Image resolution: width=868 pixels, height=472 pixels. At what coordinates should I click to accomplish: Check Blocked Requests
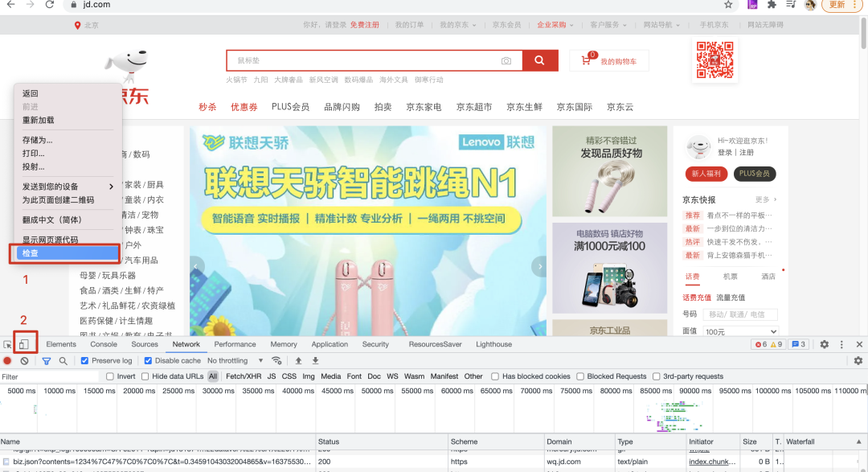point(580,376)
